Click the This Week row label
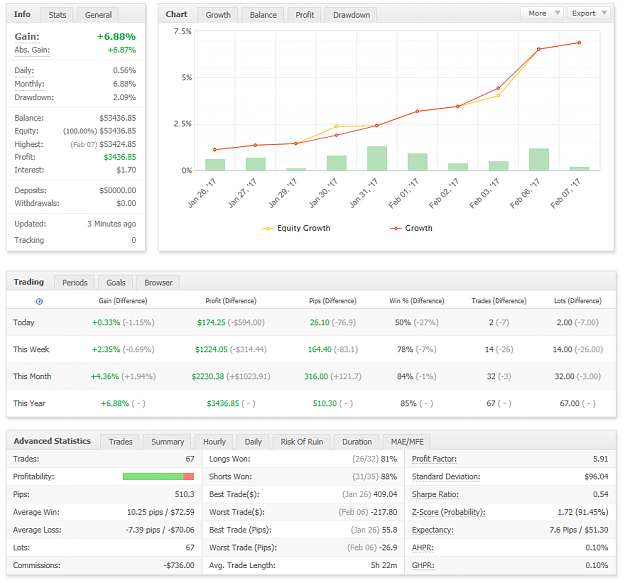 click(x=31, y=349)
